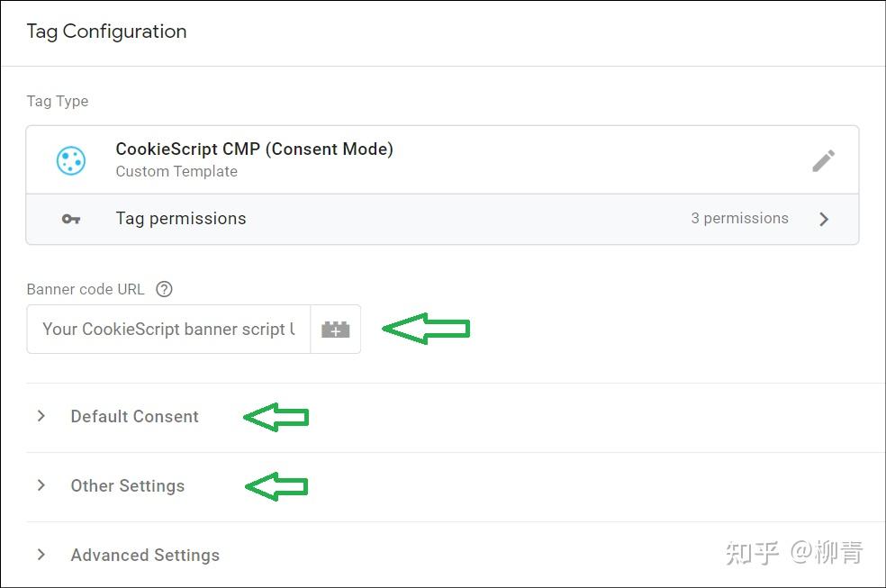Viewport: 886px width, 588px height.
Task: Expand the Default Consent section
Action: [x=134, y=416]
